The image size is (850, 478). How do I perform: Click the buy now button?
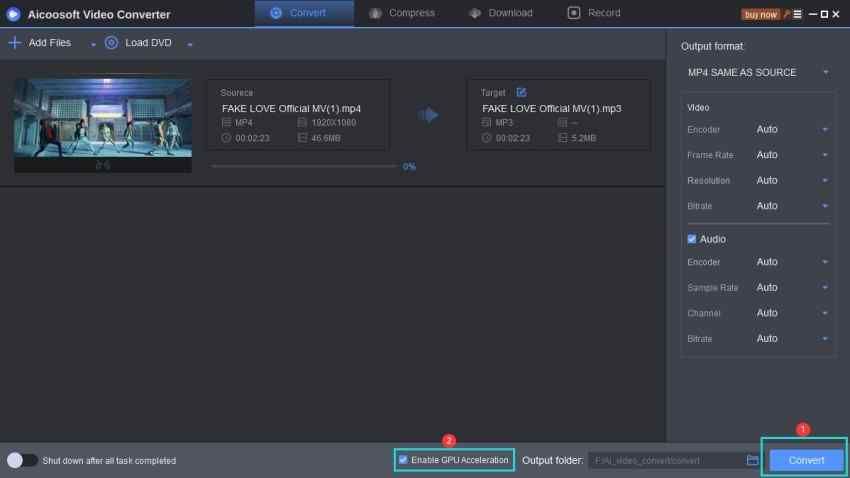(x=760, y=14)
